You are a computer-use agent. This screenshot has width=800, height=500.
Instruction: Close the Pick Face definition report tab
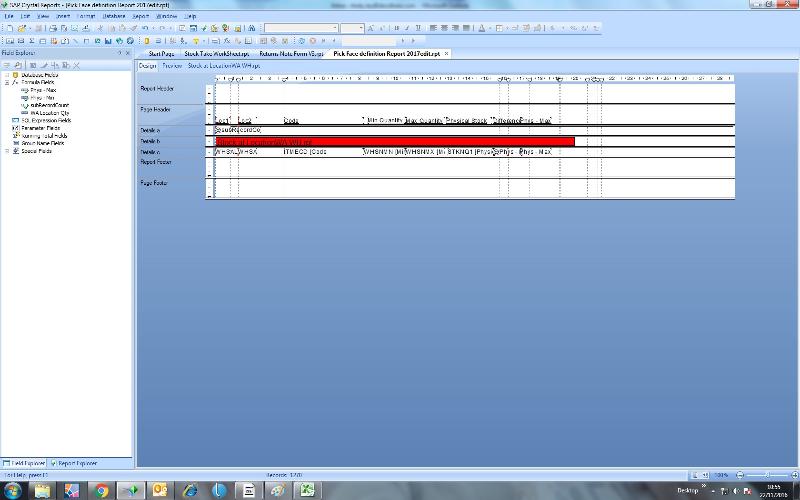click(x=446, y=53)
